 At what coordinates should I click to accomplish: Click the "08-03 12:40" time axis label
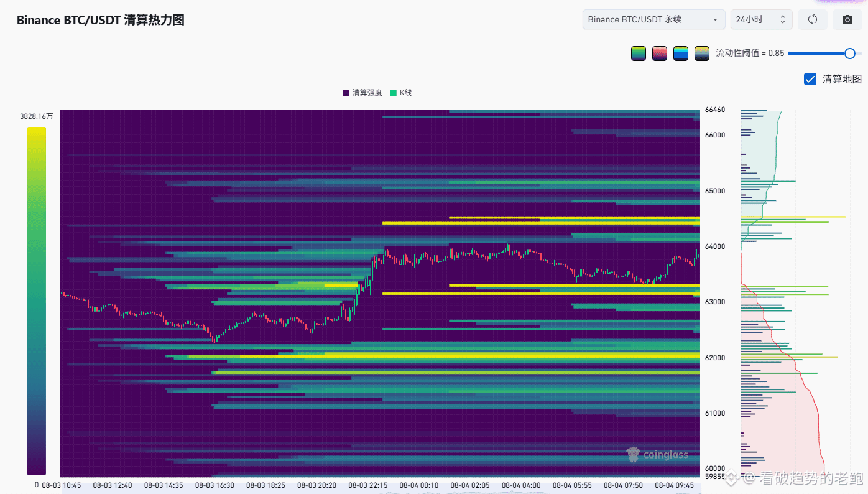(113, 485)
